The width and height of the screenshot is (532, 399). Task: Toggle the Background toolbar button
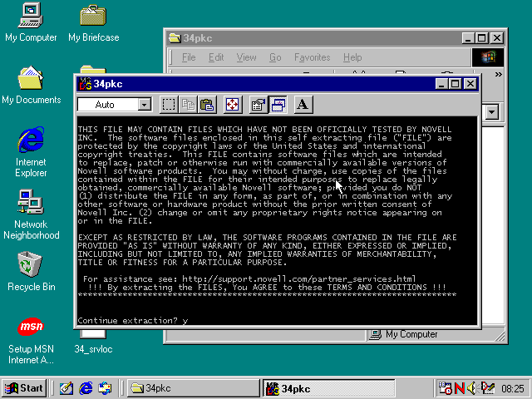[278, 105]
